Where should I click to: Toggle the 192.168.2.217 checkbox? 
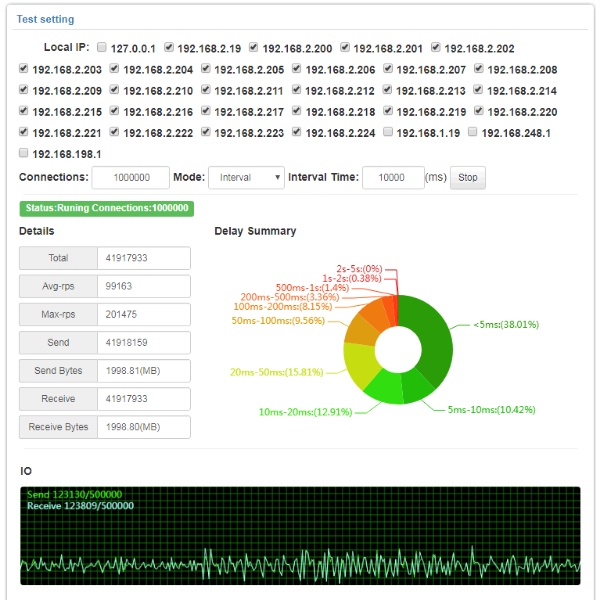point(205,111)
